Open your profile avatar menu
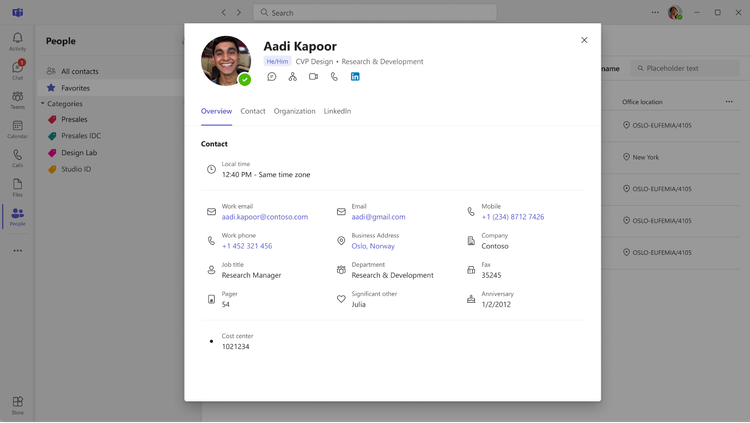Image resolution: width=750 pixels, height=423 pixels. point(675,12)
